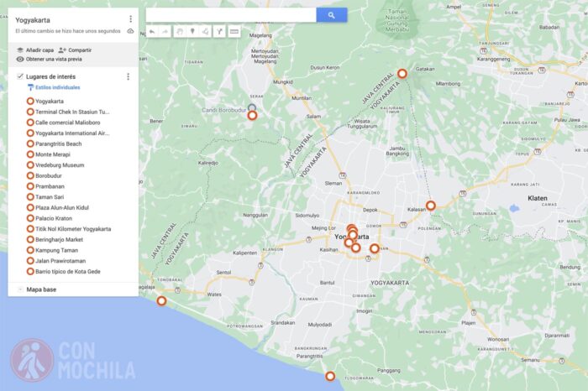Open the Yogyakarta map options menu
The width and height of the screenshot is (588, 391).
coord(130,18)
